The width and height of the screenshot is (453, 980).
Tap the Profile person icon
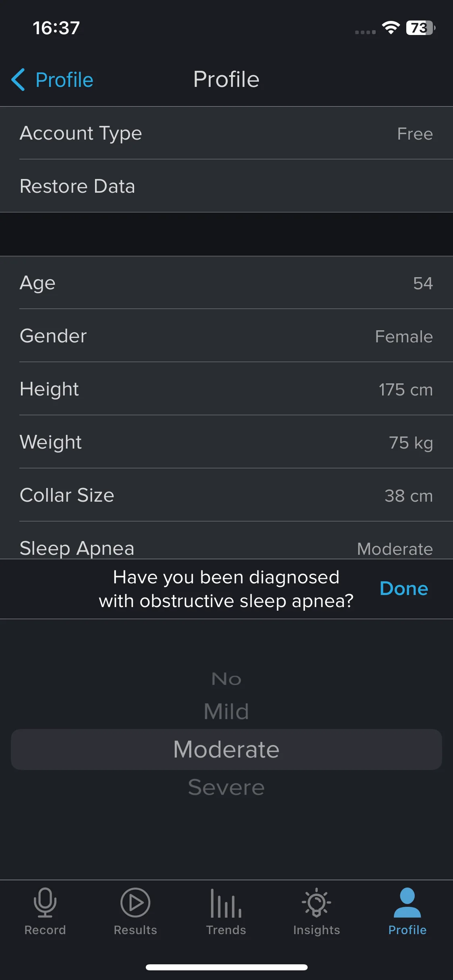coord(407,902)
